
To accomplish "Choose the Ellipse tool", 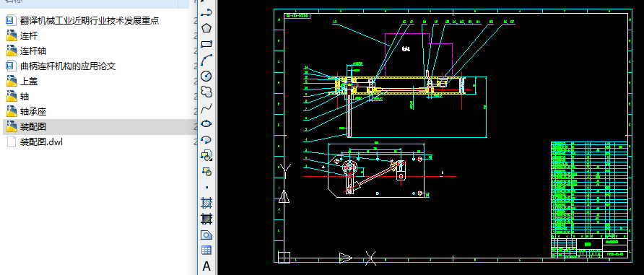I will pos(206,123).
